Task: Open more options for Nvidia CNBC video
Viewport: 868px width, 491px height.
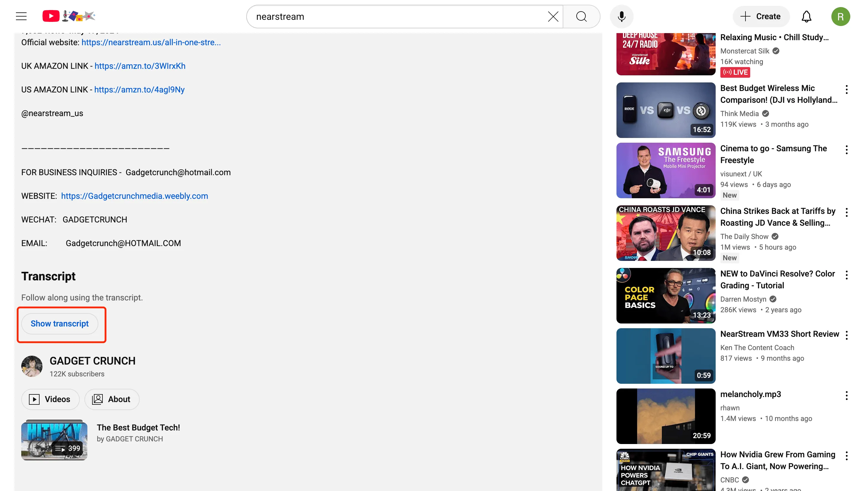Action: [x=846, y=456]
